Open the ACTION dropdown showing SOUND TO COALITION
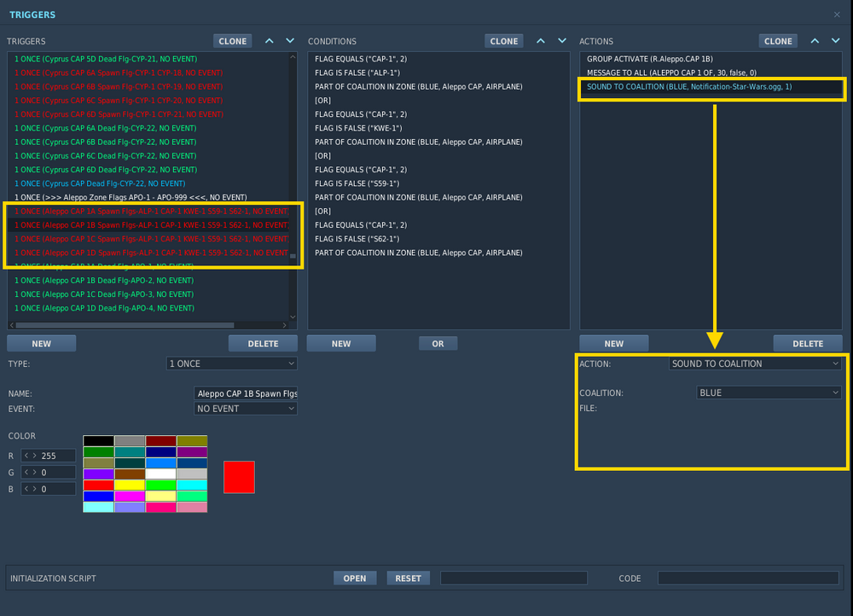 coord(755,363)
